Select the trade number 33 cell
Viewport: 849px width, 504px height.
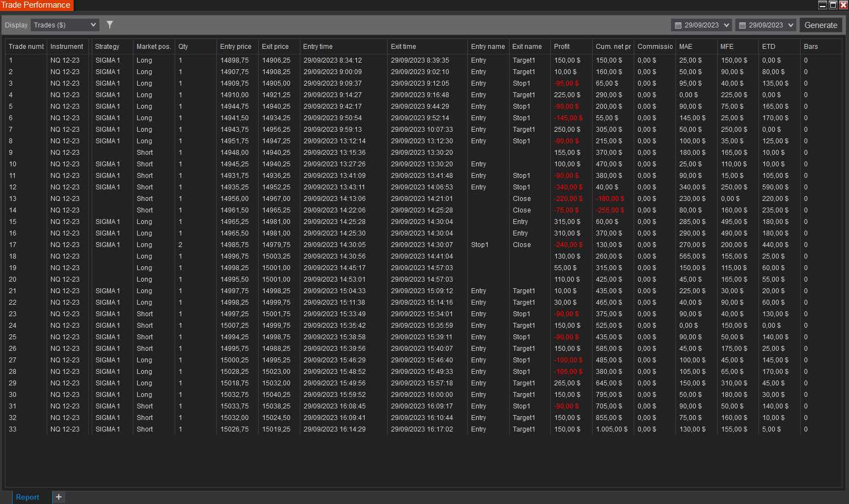tap(13, 429)
